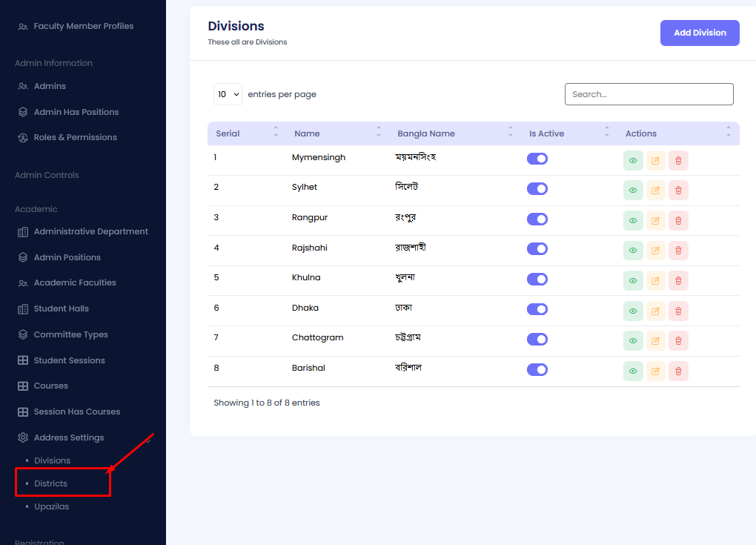Click the Search input field
The width and height of the screenshot is (756, 545).
[649, 94]
